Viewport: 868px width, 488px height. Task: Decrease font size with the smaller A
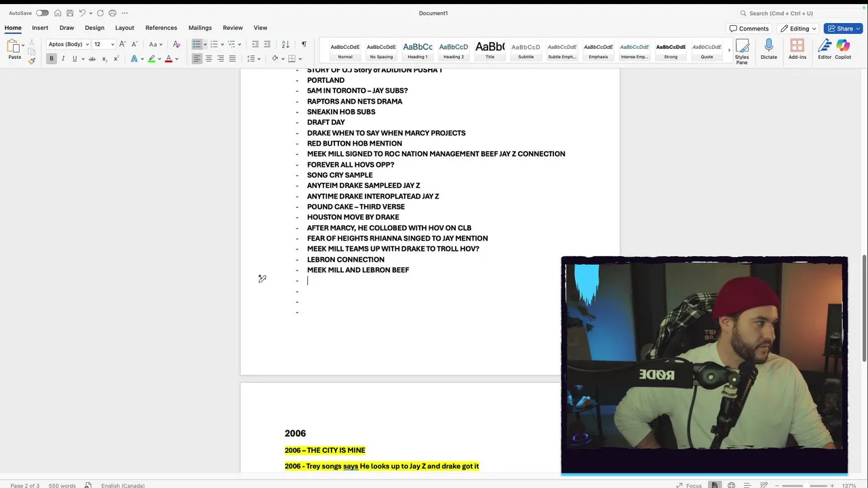(134, 44)
